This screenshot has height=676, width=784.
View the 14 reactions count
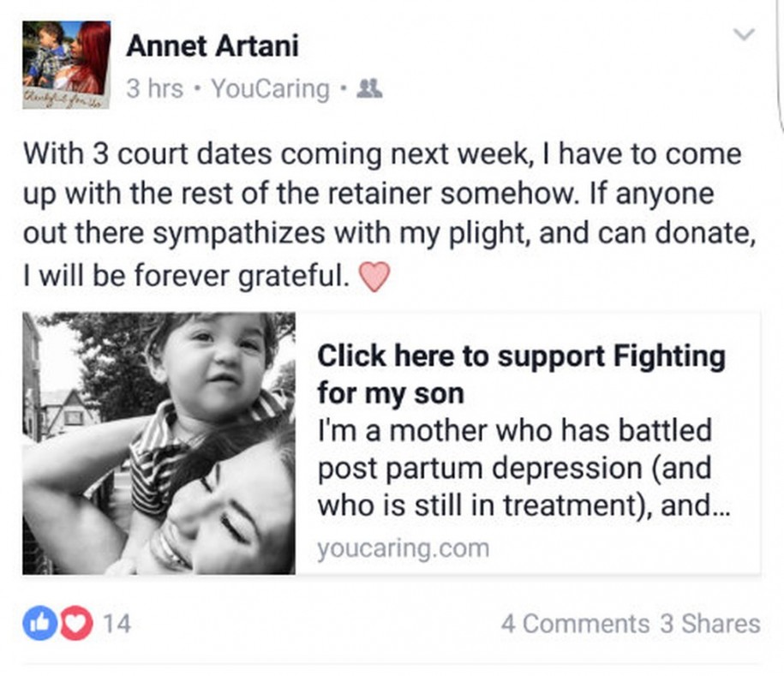[117, 624]
